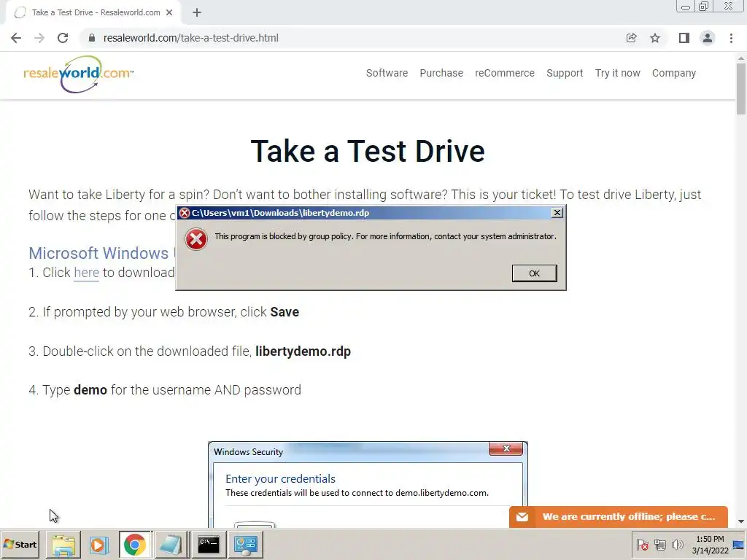This screenshot has width=747, height=560.
Task: Open the Chrome profile menu
Action: pyautogui.click(x=708, y=38)
